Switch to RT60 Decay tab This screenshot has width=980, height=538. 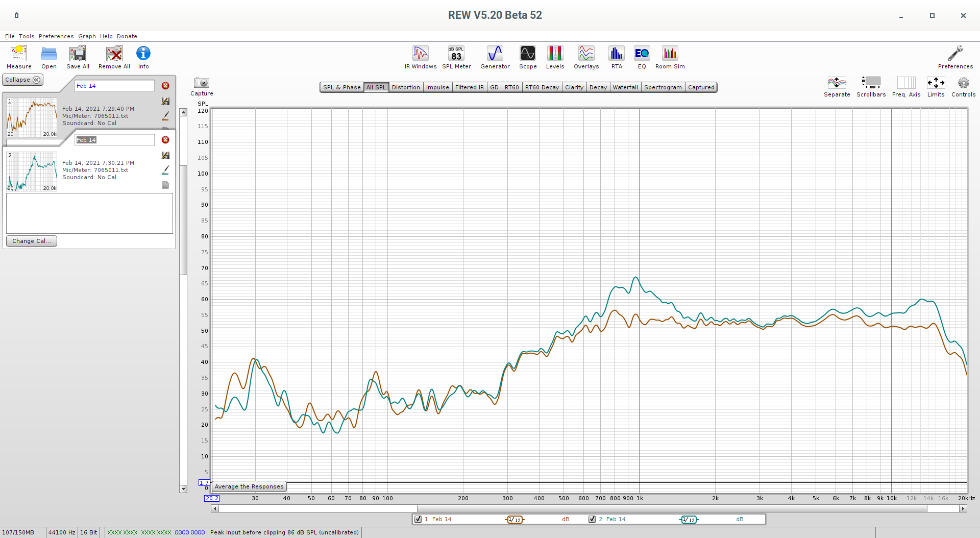tap(542, 87)
